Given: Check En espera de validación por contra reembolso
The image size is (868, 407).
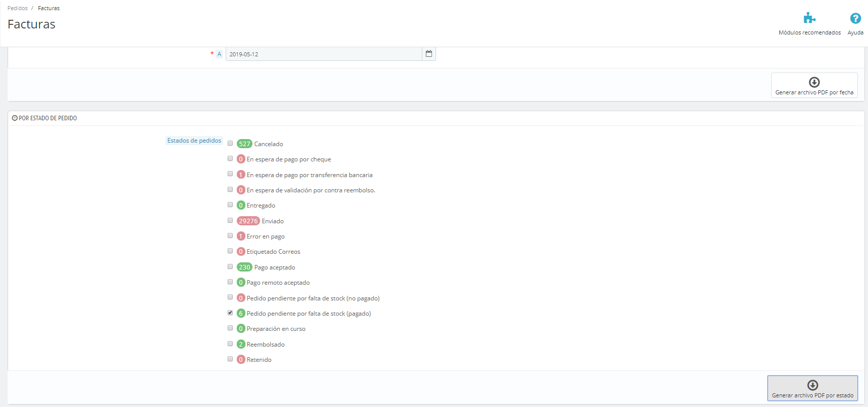Looking at the screenshot, I should click(x=230, y=189).
